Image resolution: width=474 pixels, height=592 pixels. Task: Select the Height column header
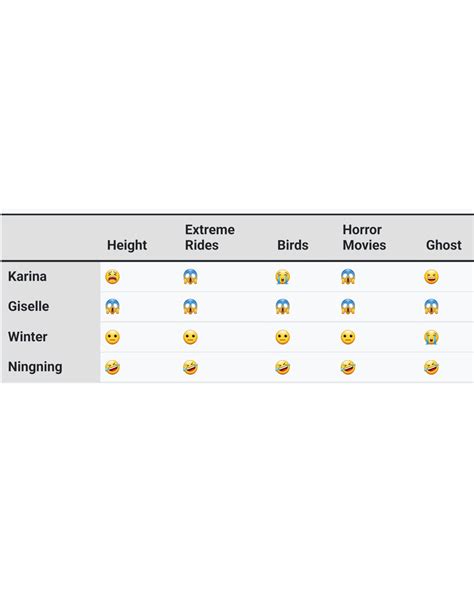click(x=127, y=245)
